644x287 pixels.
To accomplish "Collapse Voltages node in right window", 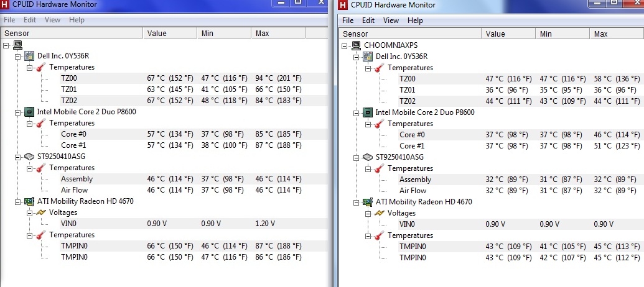I will tap(368, 213).
